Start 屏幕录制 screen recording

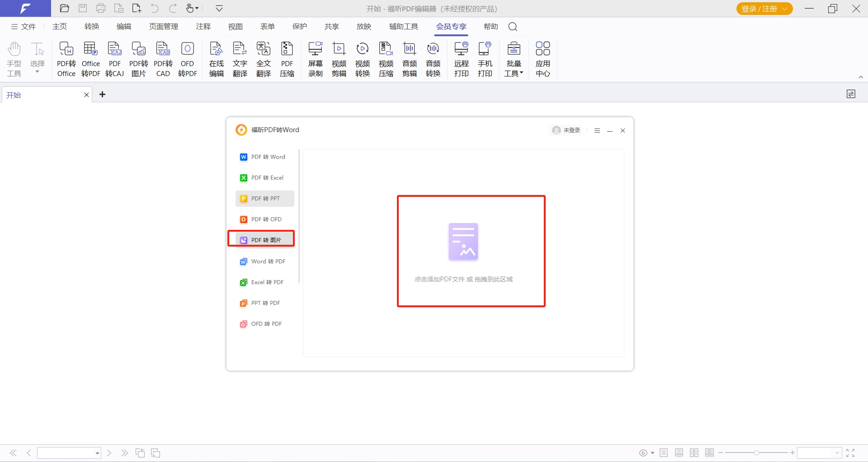pos(316,59)
